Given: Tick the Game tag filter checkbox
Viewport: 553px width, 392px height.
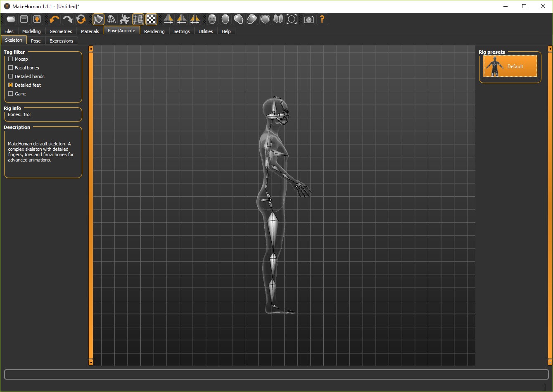Looking at the screenshot, I should [x=11, y=94].
